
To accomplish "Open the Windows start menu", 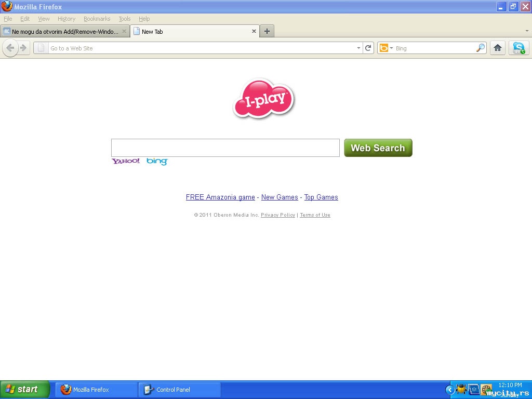I will pos(25,390).
